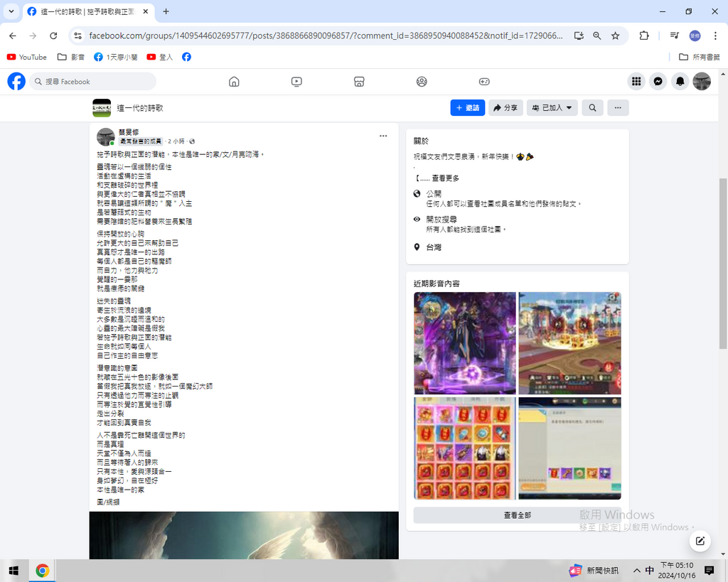This screenshot has height=582, width=728.
Task: Open the group's more options ellipsis
Action: tap(618, 108)
